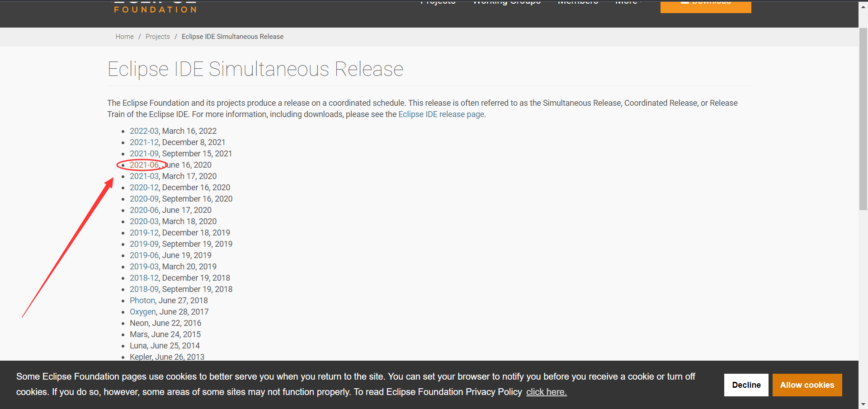Click the scrollbar up arrow
The width and height of the screenshot is (868, 409).
863,8
